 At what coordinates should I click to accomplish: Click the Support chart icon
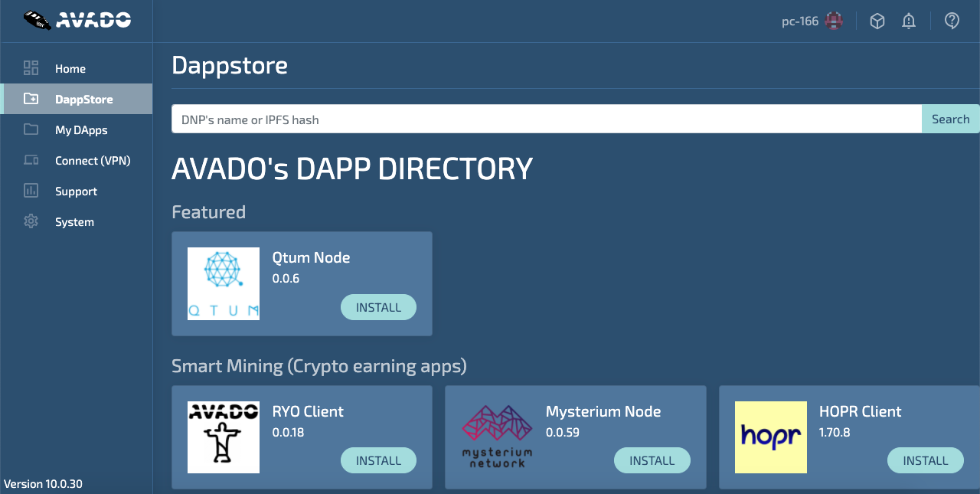tap(31, 191)
